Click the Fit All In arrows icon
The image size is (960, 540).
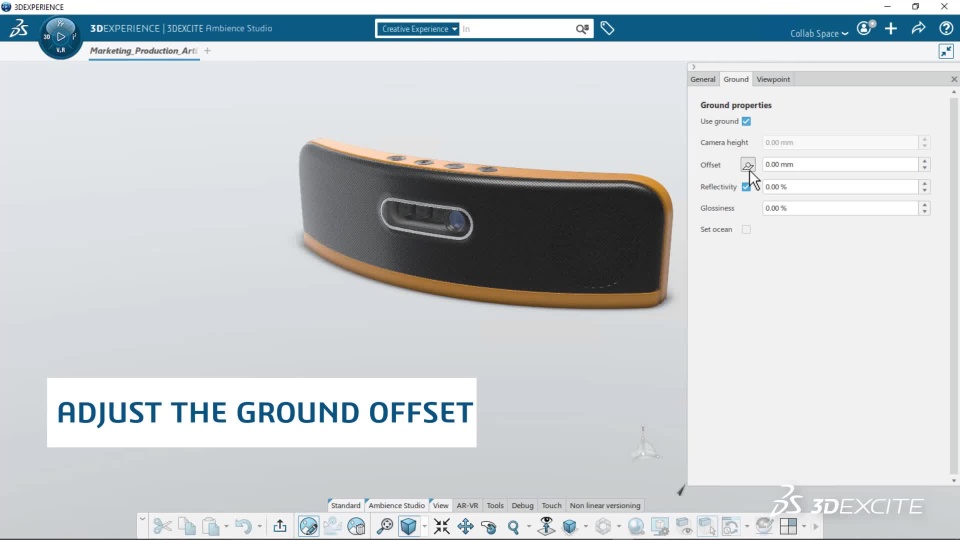point(441,526)
